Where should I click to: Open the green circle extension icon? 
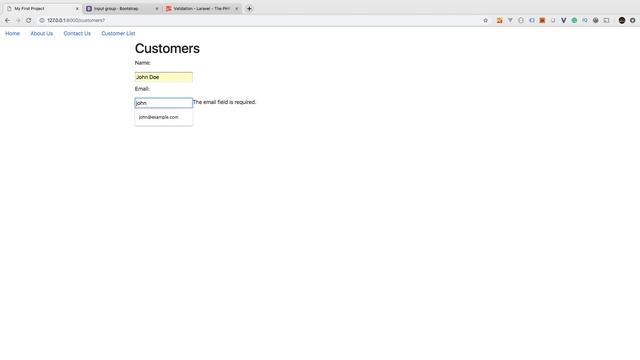point(574,20)
